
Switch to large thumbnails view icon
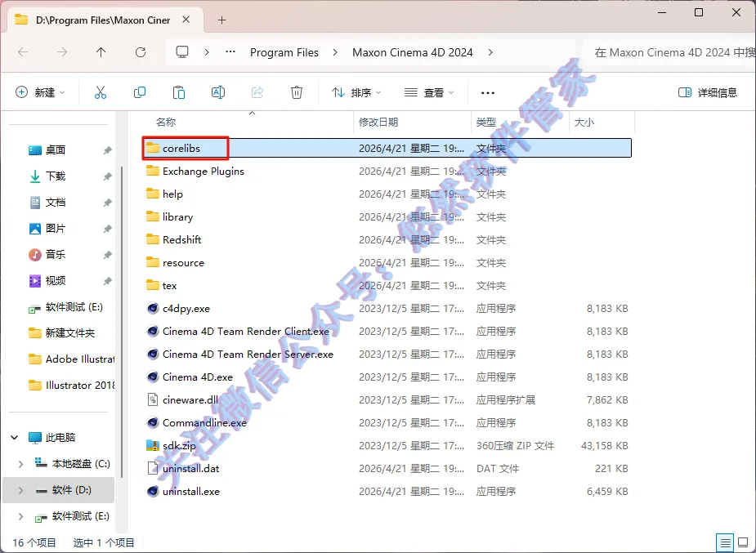(x=743, y=543)
